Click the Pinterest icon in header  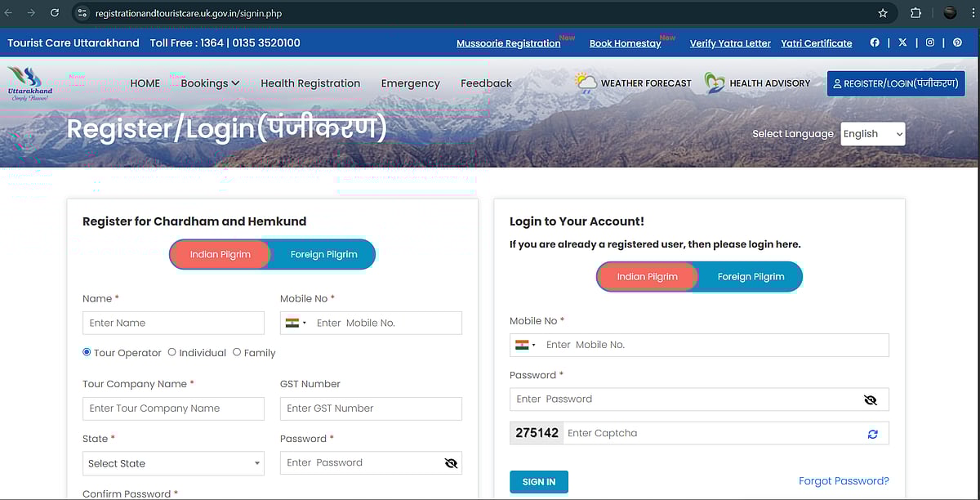coord(957,42)
